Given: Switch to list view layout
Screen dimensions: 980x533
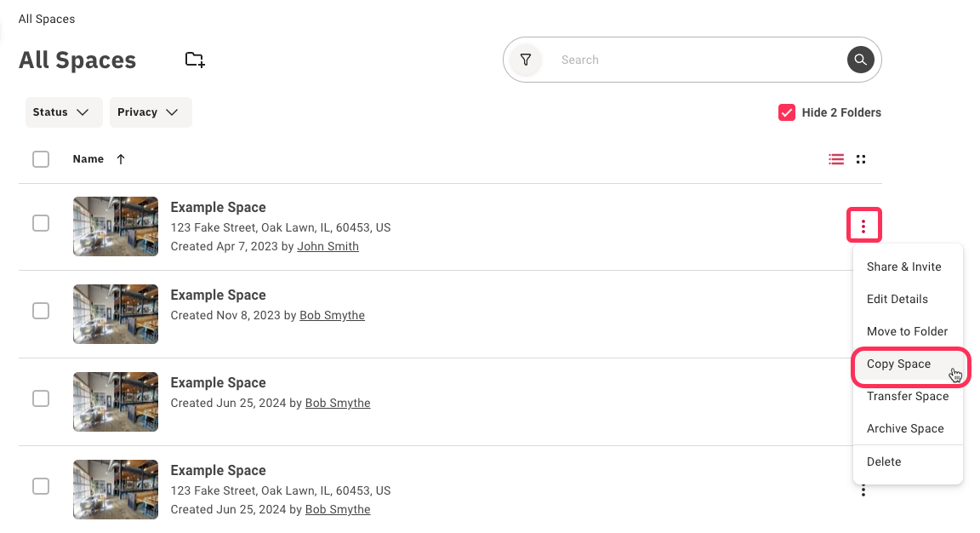Looking at the screenshot, I should 836,159.
